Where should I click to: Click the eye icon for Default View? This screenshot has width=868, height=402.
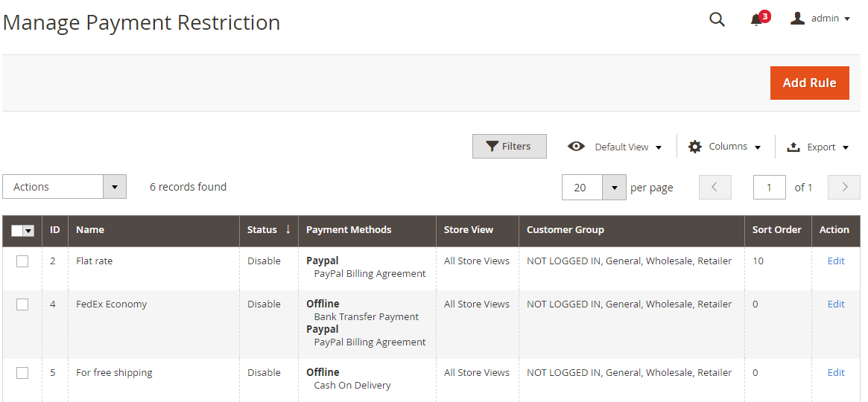coord(576,147)
